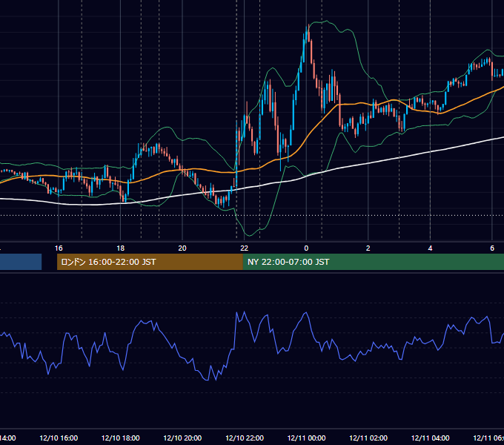Click the 12/11 04:00 date label
This screenshot has height=445, width=504.
pyautogui.click(x=430, y=438)
